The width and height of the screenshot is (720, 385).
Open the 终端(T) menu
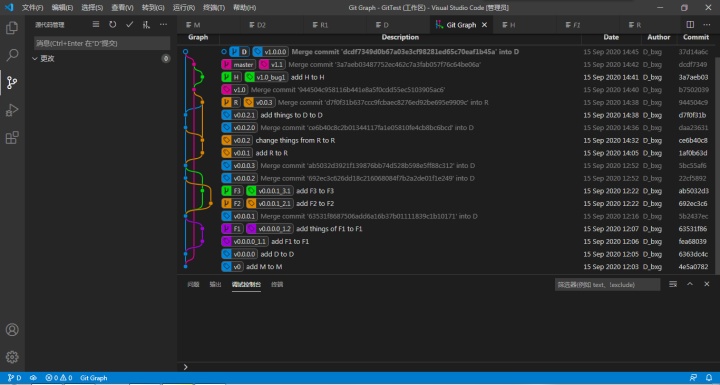214,8
